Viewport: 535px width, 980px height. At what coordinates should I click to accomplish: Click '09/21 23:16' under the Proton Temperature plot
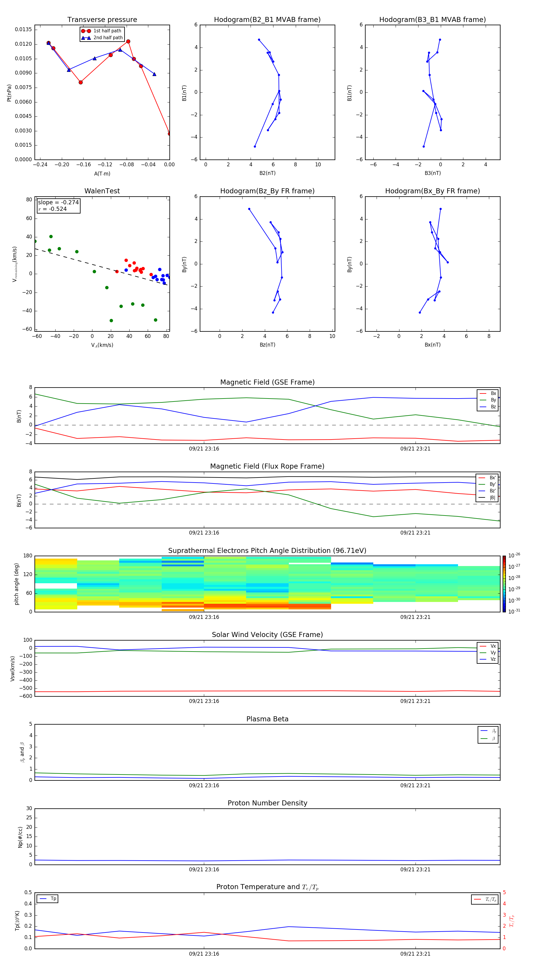point(204,954)
